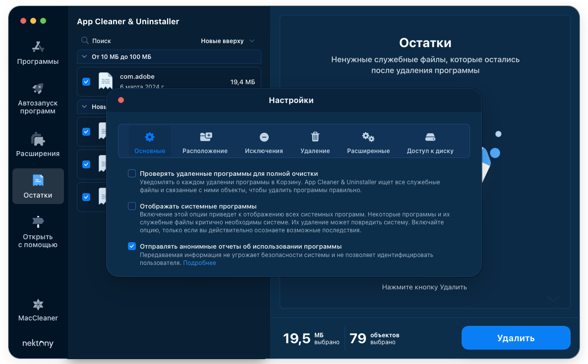Screen dimensions: 588x364
Task: Open the Programs section icon in sidebar
Action: click(x=38, y=47)
